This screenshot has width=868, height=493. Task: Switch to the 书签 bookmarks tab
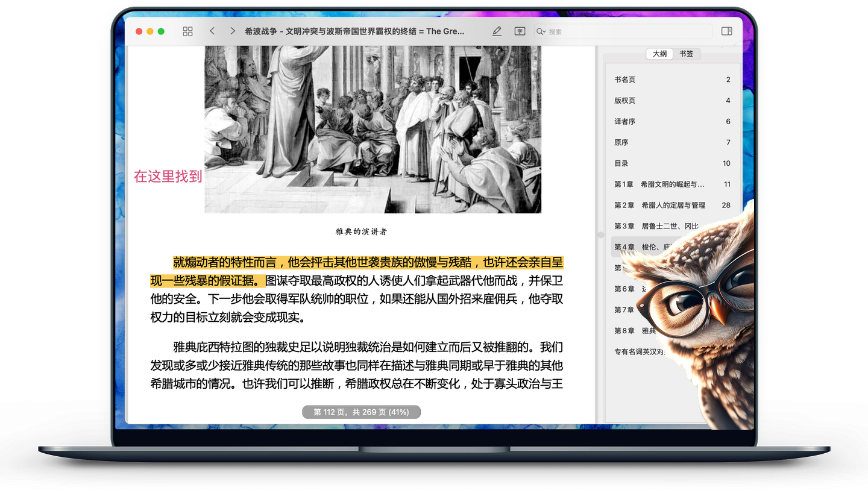coord(686,54)
